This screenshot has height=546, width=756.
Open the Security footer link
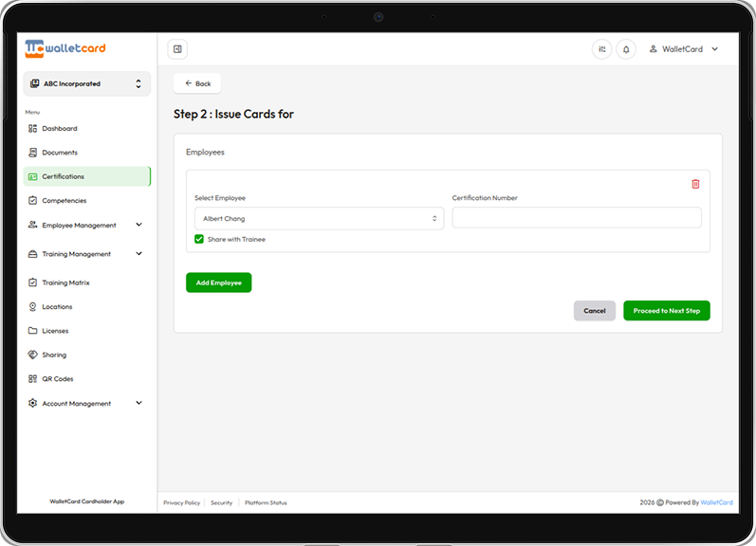[221, 502]
